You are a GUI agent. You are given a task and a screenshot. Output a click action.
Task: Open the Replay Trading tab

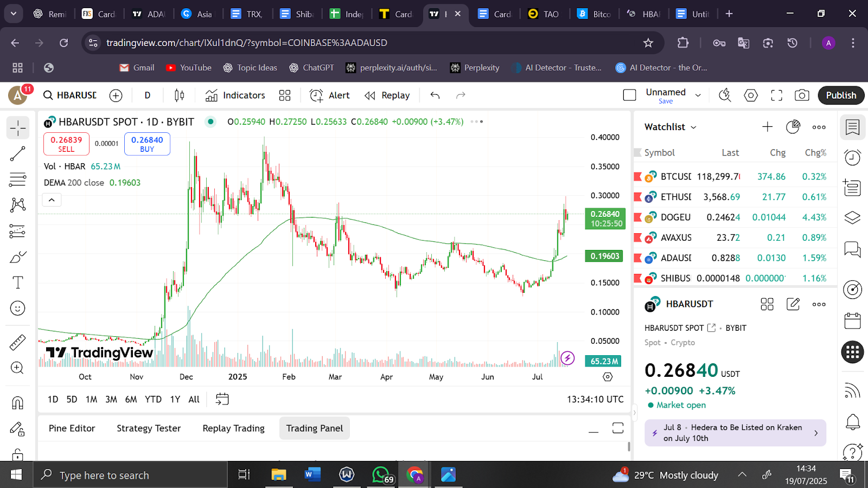(x=233, y=428)
